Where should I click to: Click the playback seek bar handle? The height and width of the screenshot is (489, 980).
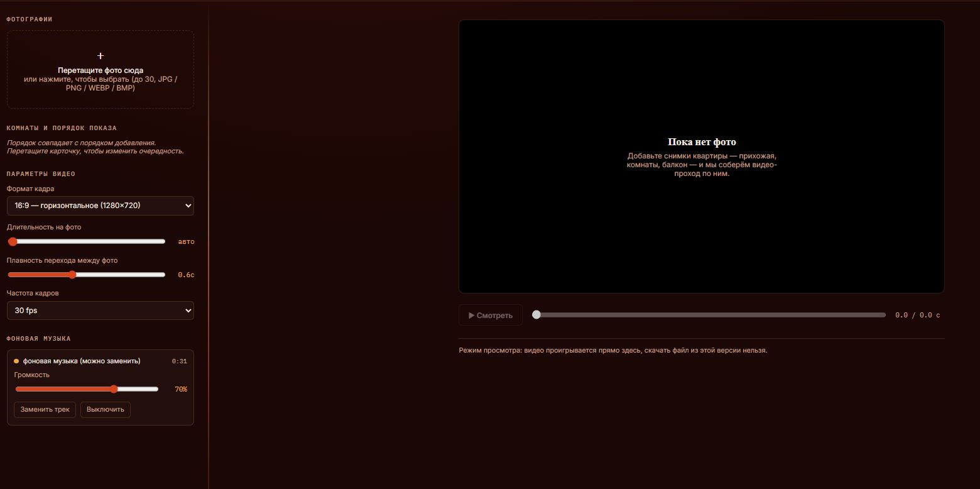click(536, 315)
